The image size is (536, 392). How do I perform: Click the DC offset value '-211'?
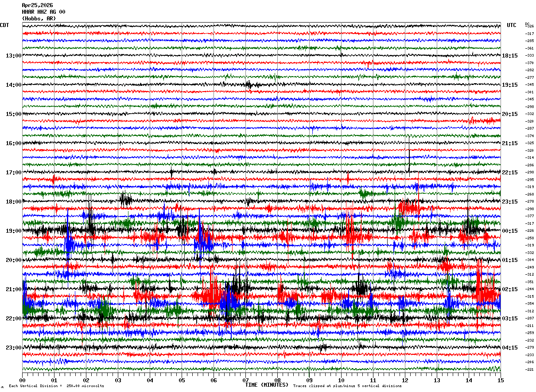pyautogui.click(x=529, y=326)
